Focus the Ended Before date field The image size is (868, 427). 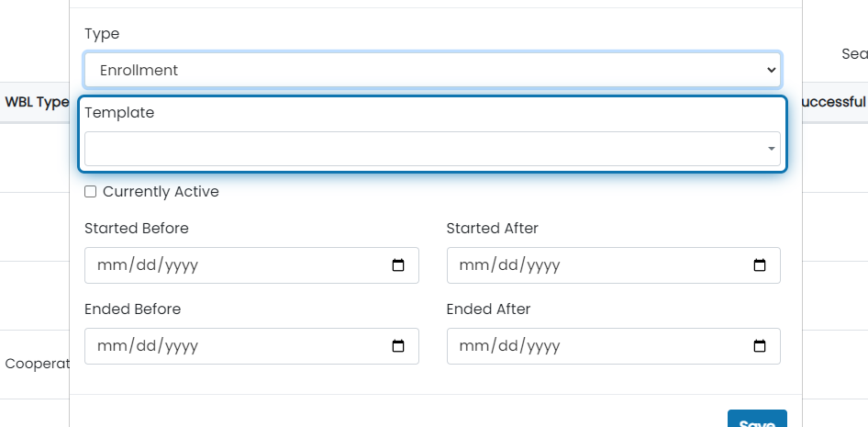click(251, 346)
